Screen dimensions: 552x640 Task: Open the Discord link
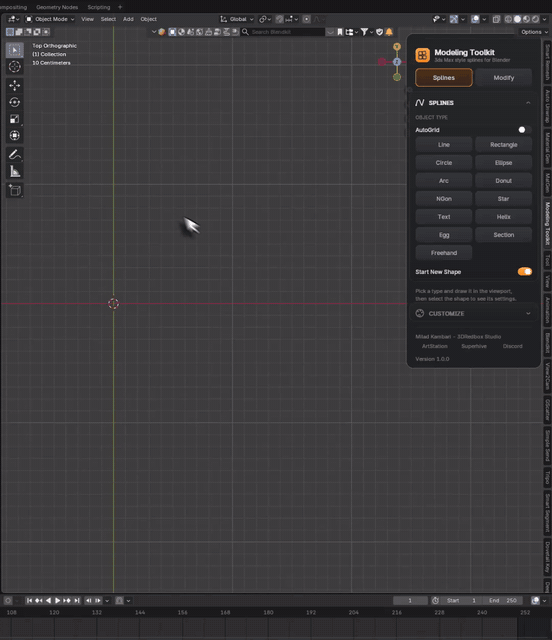[512, 346]
